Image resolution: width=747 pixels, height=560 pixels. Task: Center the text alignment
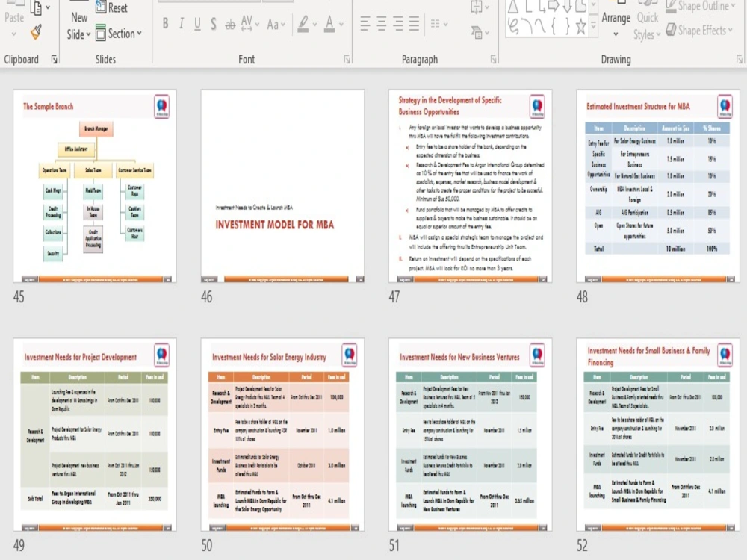(381, 23)
